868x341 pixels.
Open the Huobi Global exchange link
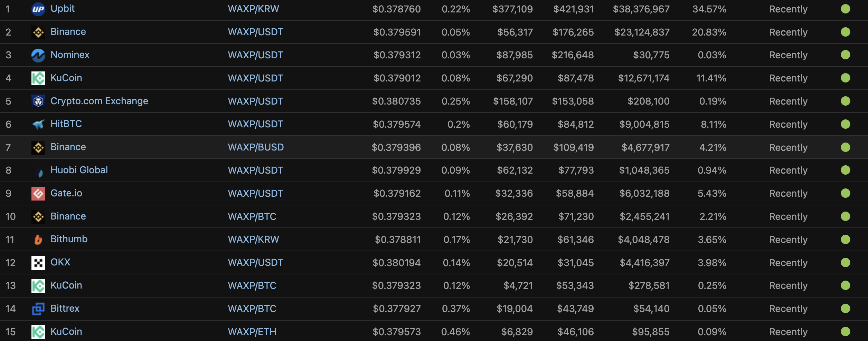[x=79, y=170]
